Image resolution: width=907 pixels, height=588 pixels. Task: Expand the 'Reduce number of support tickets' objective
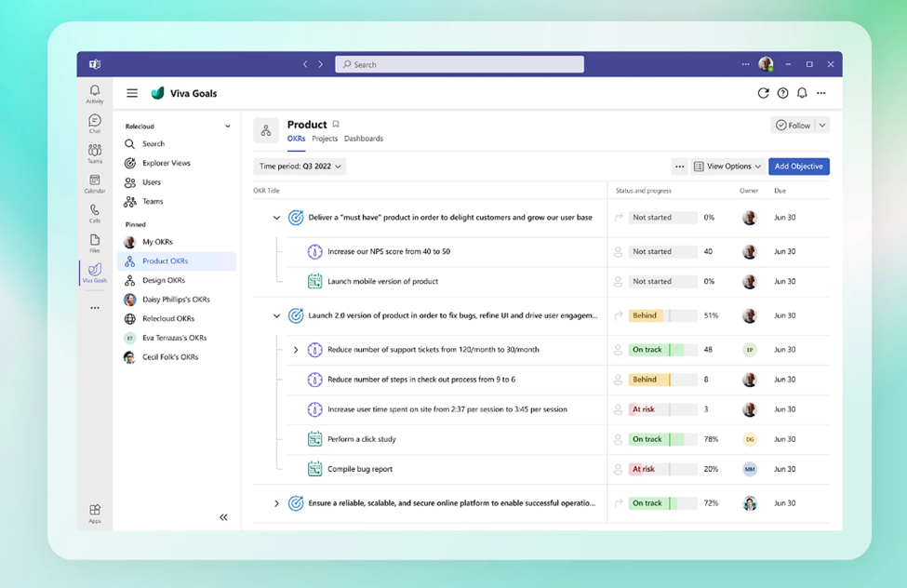(296, 349)
